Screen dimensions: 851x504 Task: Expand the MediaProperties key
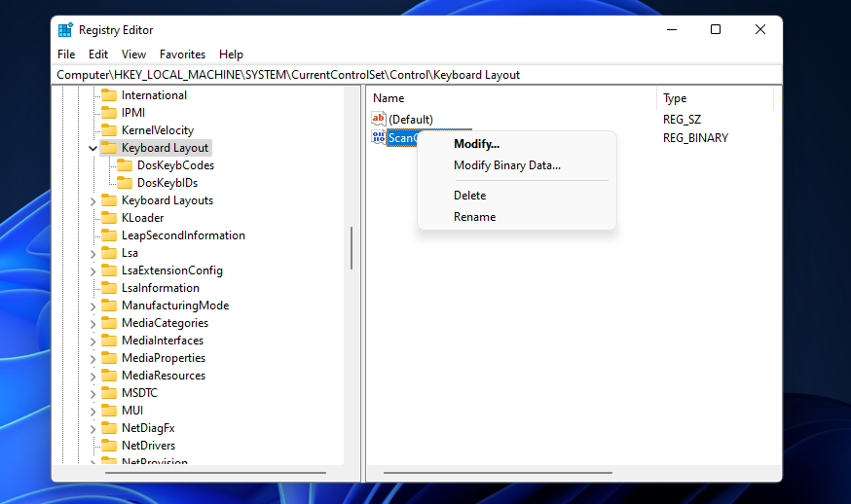click(92, 359)
